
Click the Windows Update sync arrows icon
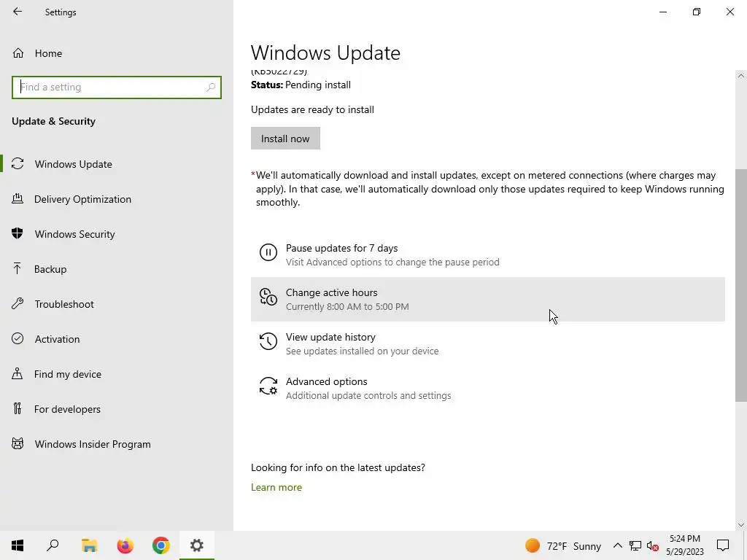click(x=18, y=164)
